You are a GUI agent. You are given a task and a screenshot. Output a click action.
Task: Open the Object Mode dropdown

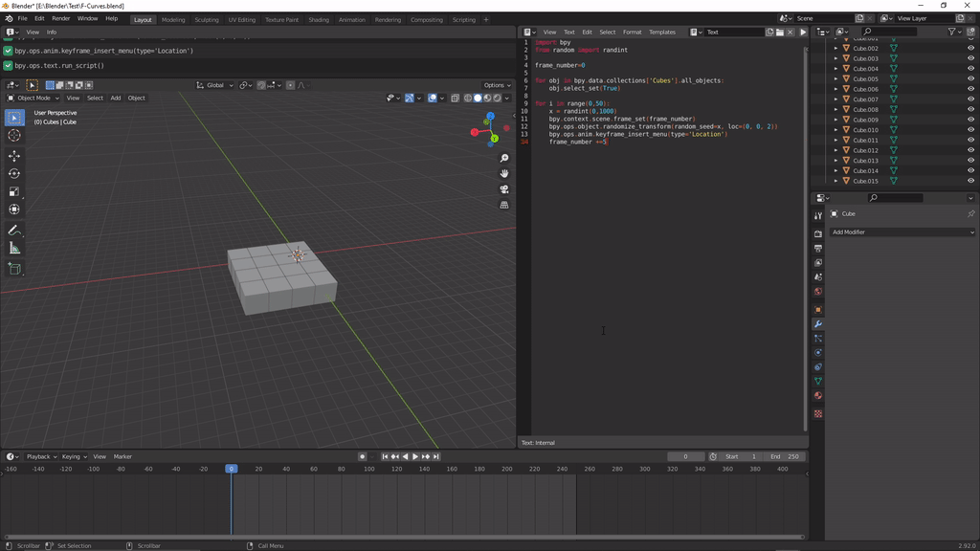[33, 98]
